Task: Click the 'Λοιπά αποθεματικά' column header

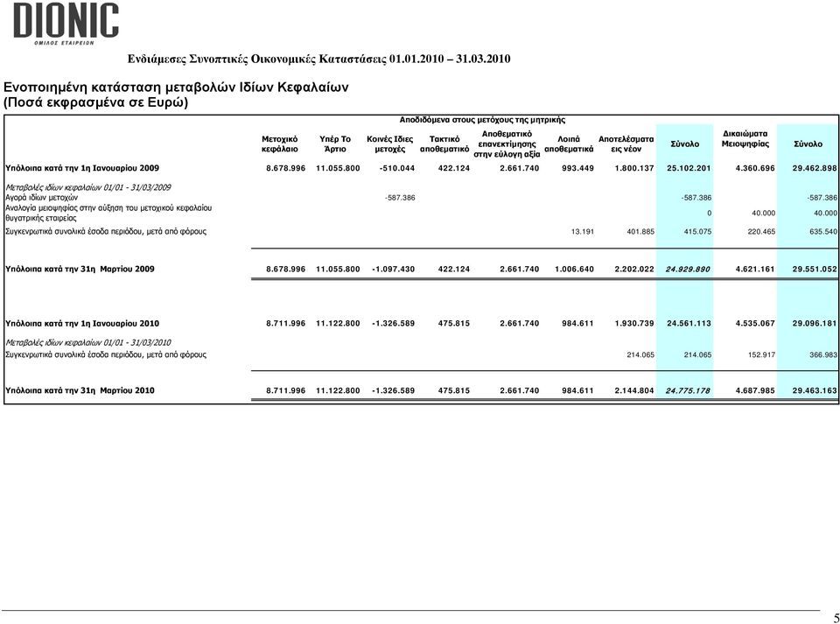Action: point(569,144)
